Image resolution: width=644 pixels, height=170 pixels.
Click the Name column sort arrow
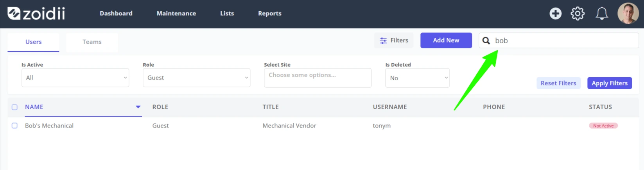pos(138,107)
